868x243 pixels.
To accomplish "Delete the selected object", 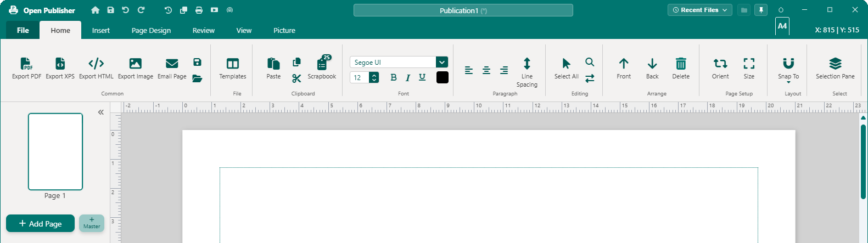I will (681, 68).
